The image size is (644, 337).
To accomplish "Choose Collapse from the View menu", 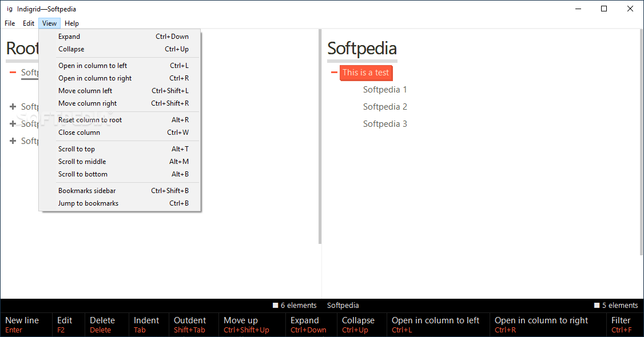I will (x=120, y=49).
